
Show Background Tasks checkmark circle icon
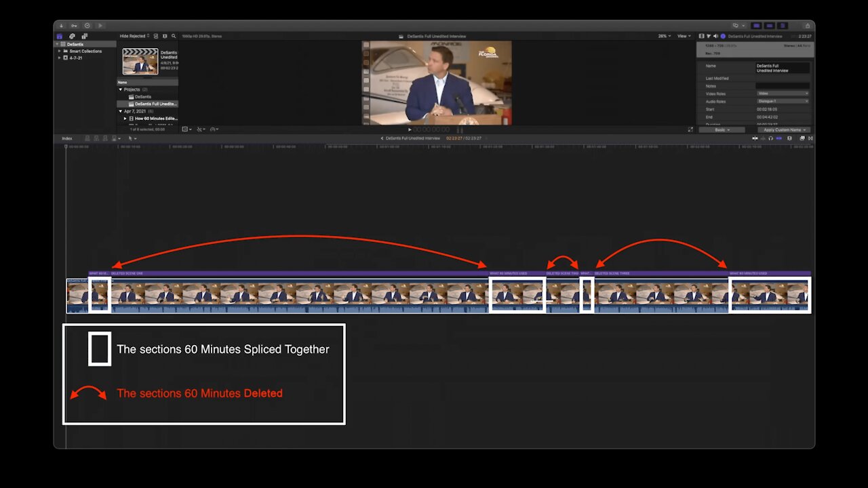(x=87, y=26)
